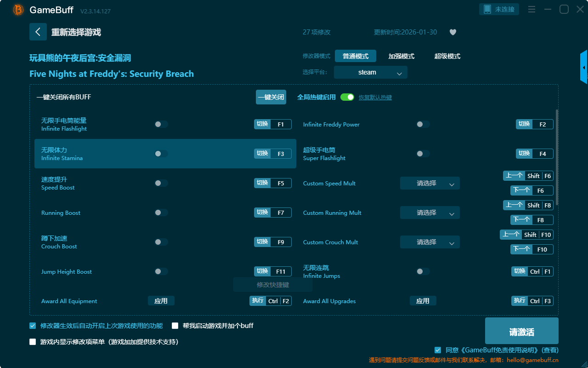Expand the blue side panel arrow
This screenshot has height=368, width=588.
(x=583, y=68)
